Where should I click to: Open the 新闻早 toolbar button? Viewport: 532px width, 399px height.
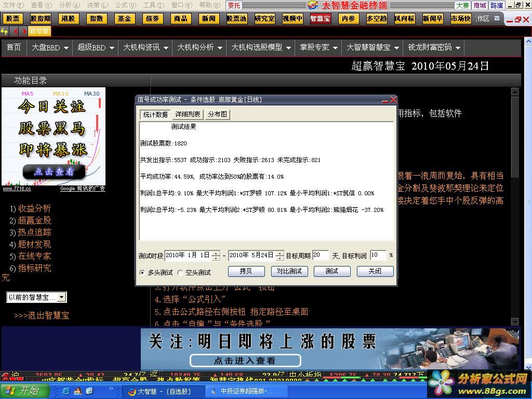click(433, 19)
